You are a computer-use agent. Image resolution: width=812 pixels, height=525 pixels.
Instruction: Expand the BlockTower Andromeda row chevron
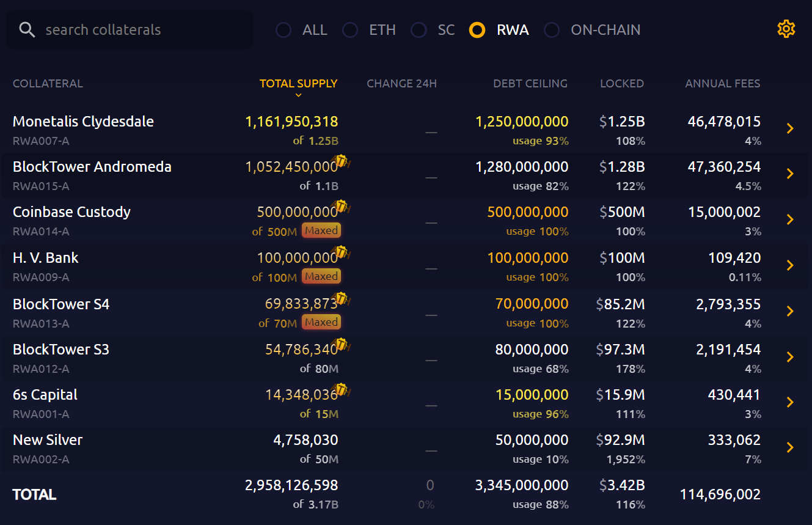790,174
